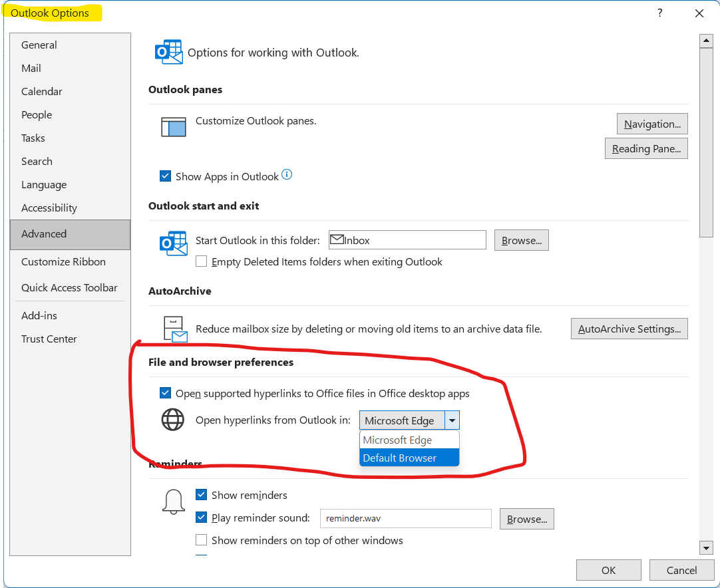Open Quick Access Toolbar settings
Screen dimensions: 720x588
click(71, 288)
